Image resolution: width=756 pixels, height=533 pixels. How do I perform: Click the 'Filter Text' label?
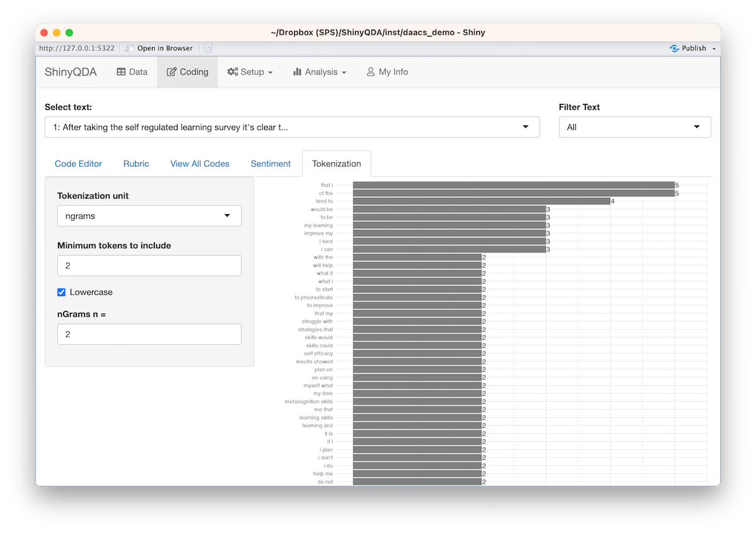579,107
